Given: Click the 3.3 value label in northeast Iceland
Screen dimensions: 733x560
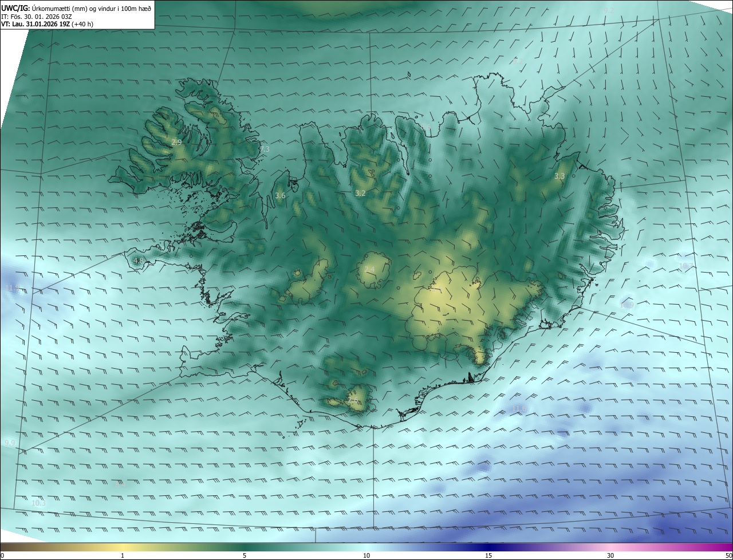Looking at the screenshot, I should [x=559, y=176].
